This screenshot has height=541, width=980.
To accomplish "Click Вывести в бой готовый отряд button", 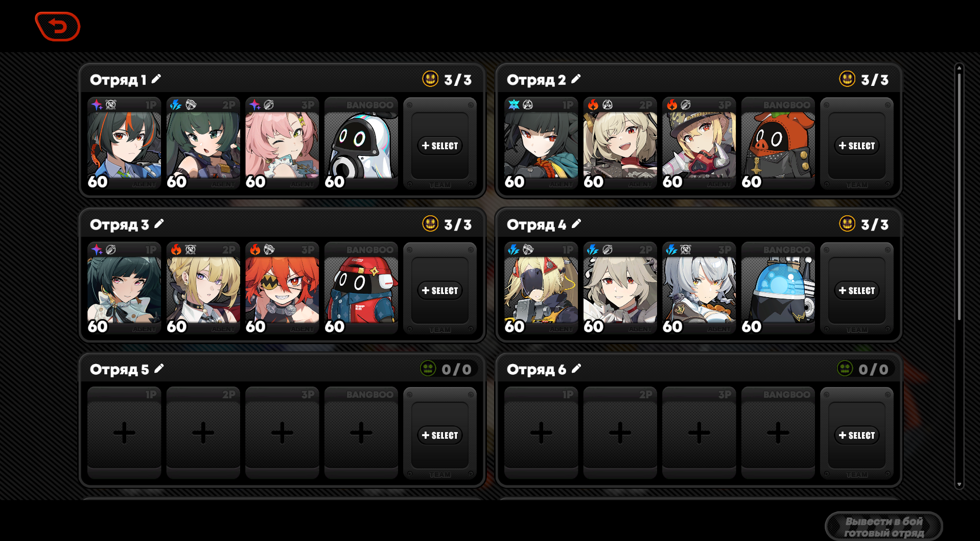I will click(884, 527).
